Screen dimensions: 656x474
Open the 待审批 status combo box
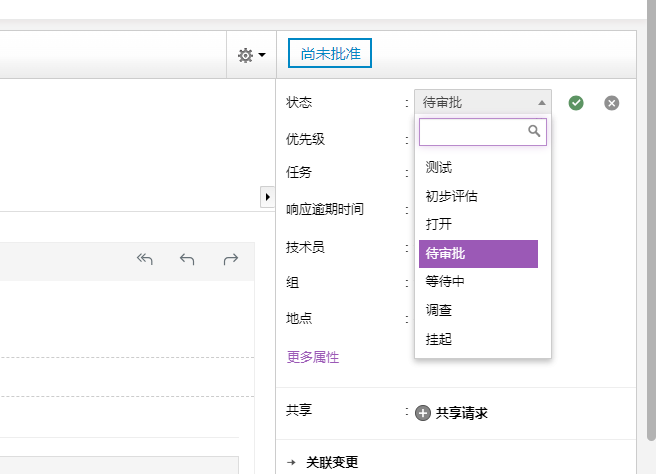[482, 102]
